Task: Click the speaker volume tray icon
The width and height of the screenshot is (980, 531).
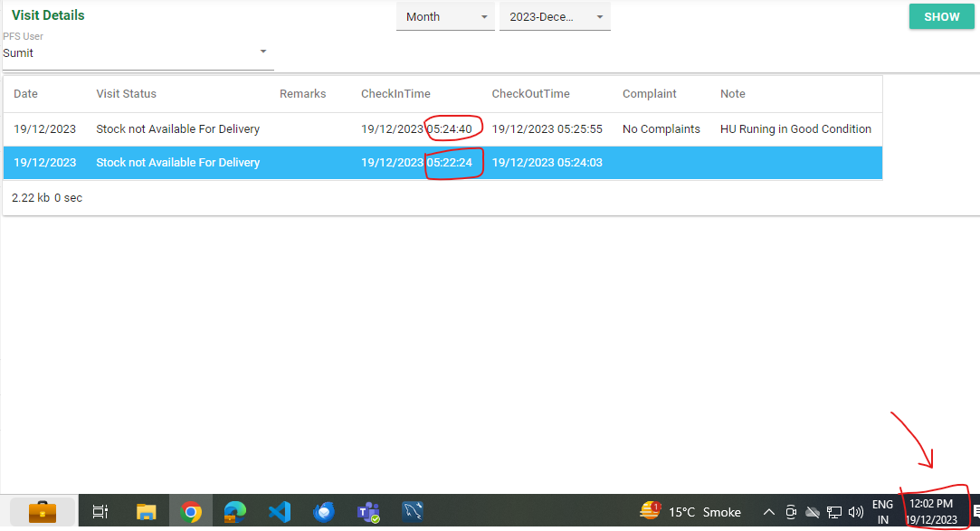Action: (x=855, y=512)
